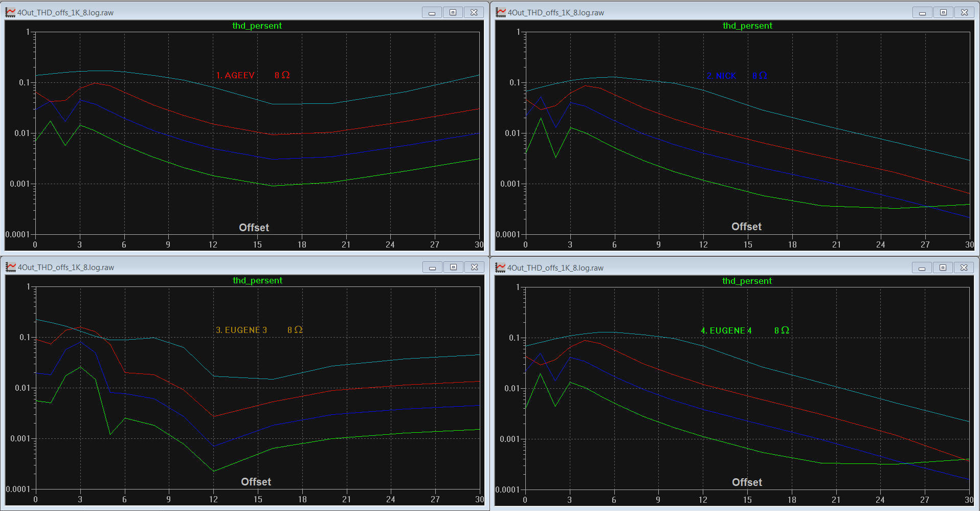
Task: Click the LTspice waveform icon of the AGEEV plot window
Action: [x=10, y=12]
